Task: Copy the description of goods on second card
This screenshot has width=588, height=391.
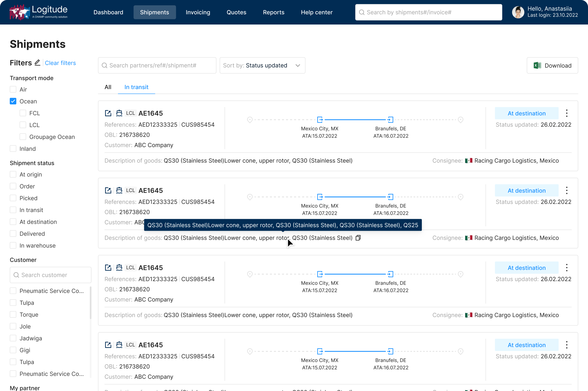Action: (x=358, y=238)
